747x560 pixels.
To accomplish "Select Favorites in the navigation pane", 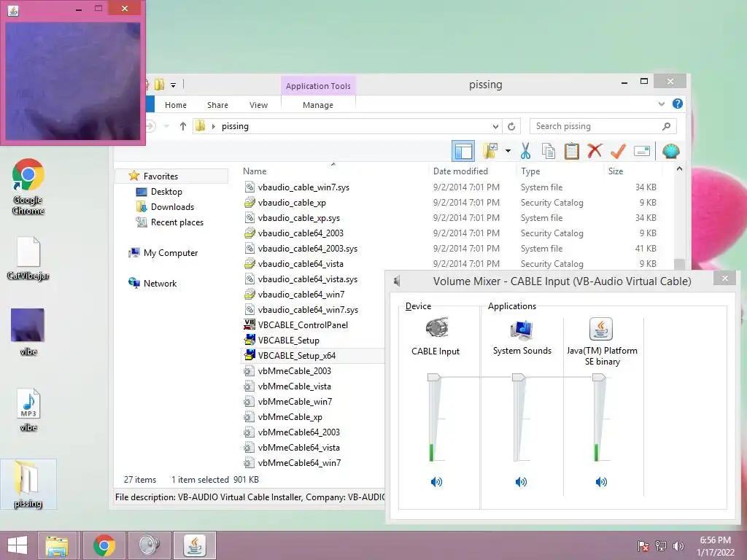I will (160, 176).
